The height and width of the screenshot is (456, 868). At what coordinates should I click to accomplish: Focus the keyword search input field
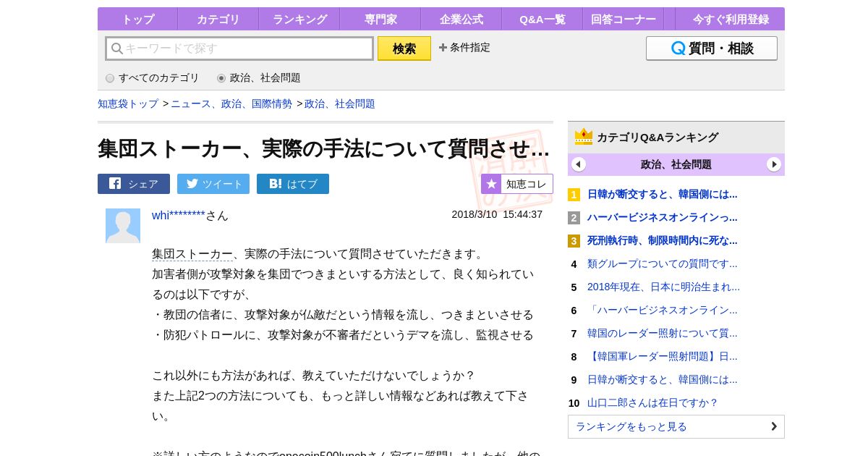[x=239, y=48]
